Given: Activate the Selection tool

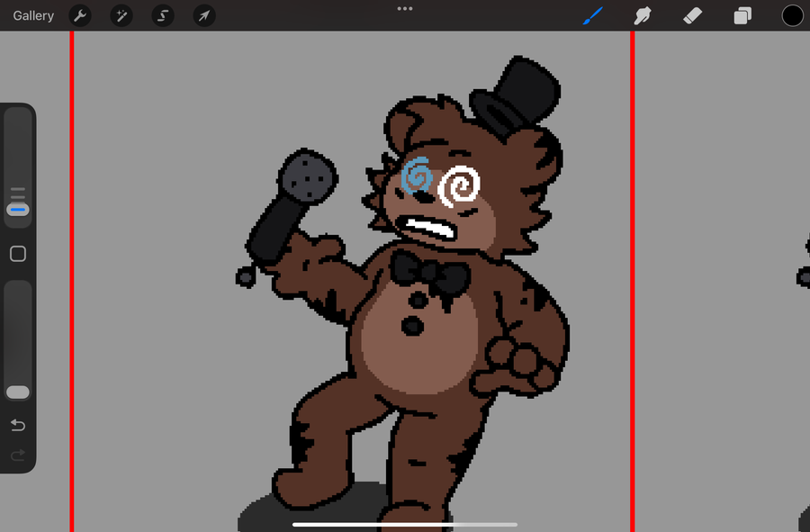Looking at the screenshot, I should 163,15.
